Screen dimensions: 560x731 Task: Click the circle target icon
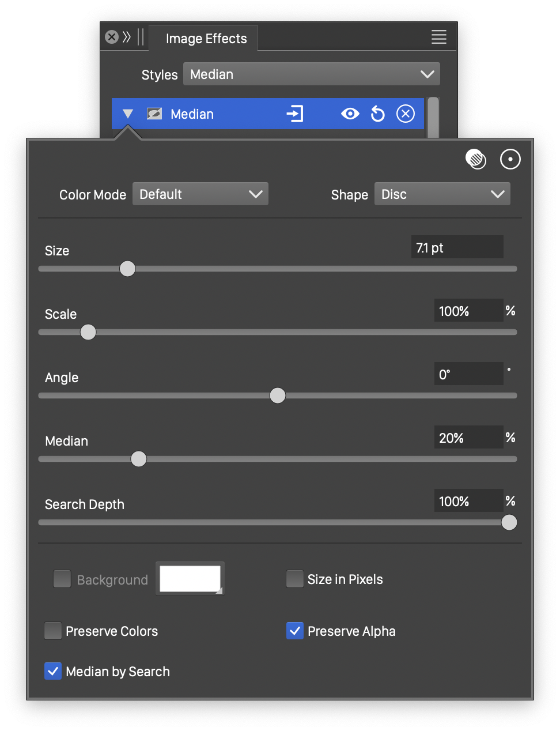[x=510, y=159]
